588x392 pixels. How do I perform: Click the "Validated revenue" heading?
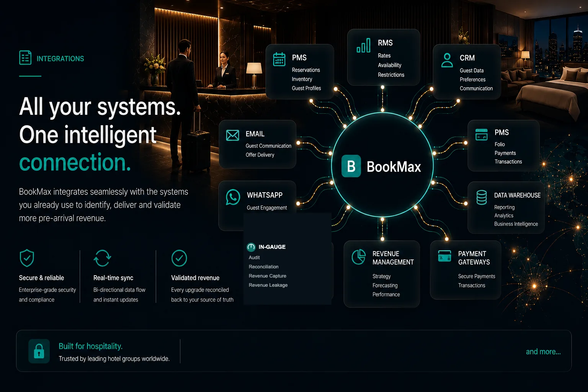195,278
